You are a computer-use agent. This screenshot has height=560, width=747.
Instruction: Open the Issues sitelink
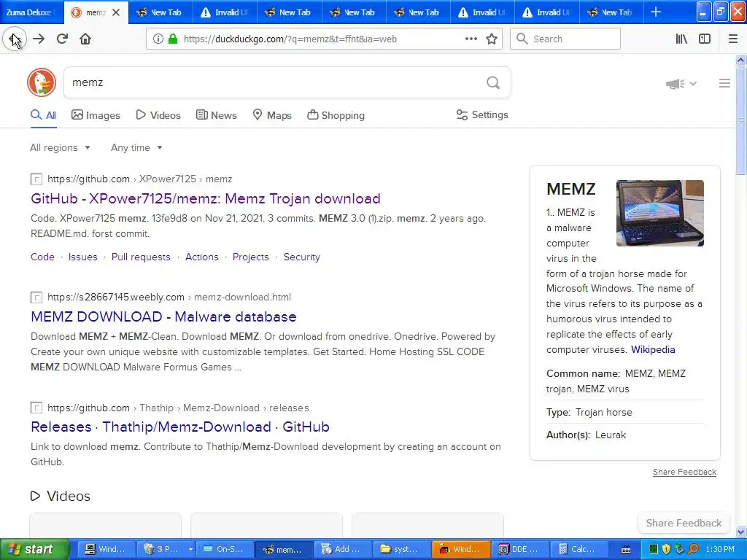(x=83, y=257)
